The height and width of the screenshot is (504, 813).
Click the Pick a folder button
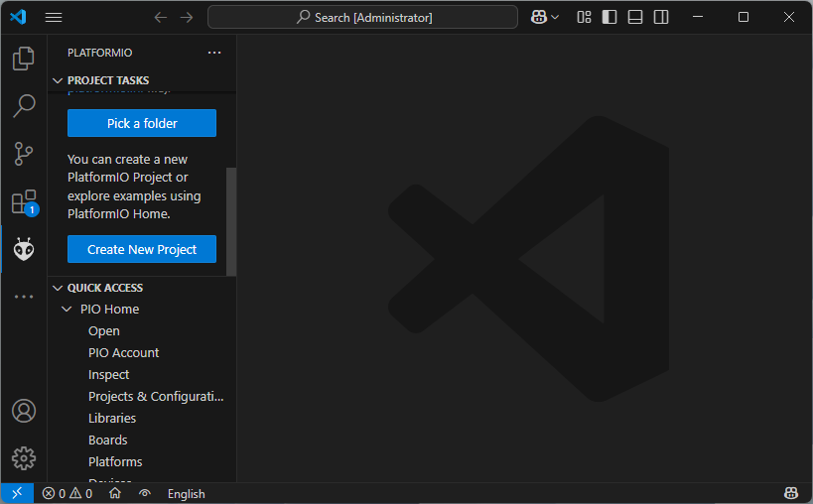click(x=142, y=123)
